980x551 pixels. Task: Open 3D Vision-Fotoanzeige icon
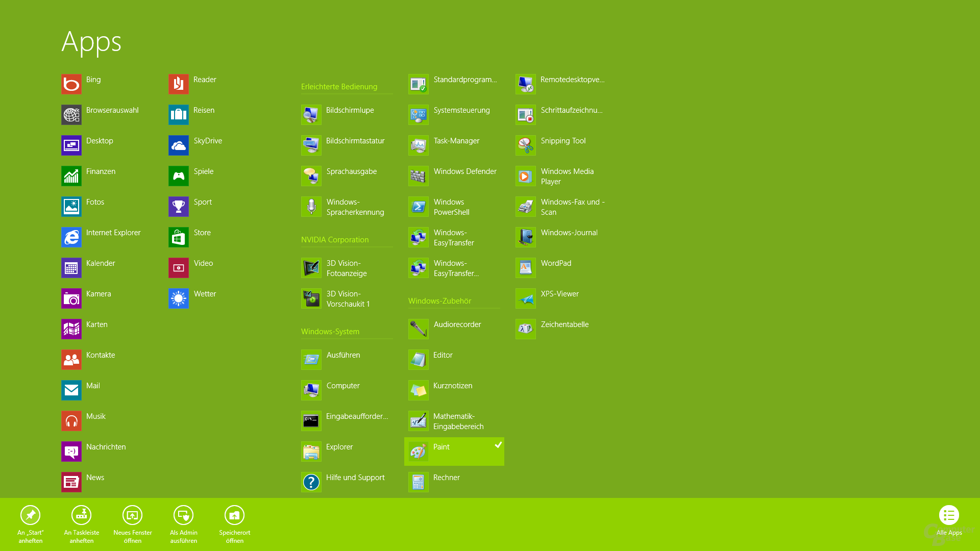pyautogui.click(x=311, y=268)
